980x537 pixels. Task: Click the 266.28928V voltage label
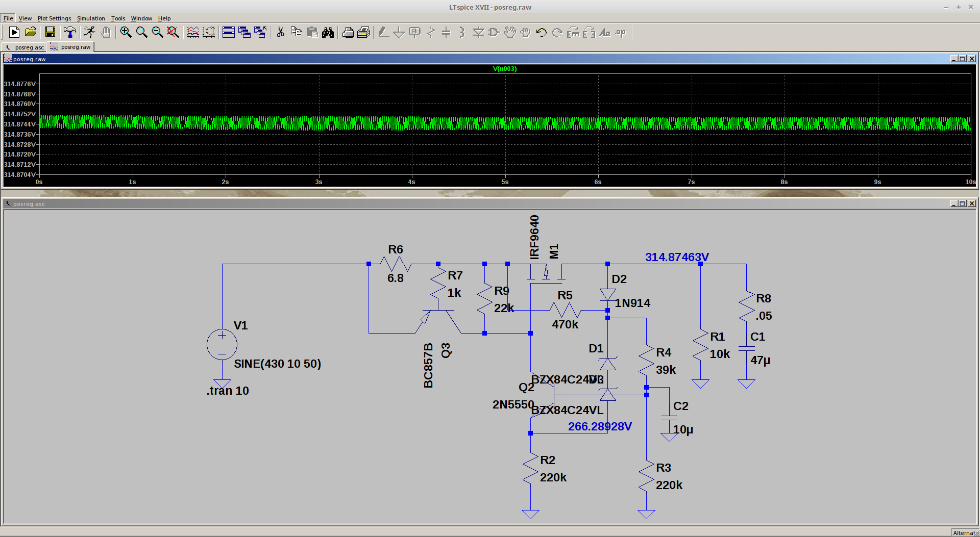(600, 426)
